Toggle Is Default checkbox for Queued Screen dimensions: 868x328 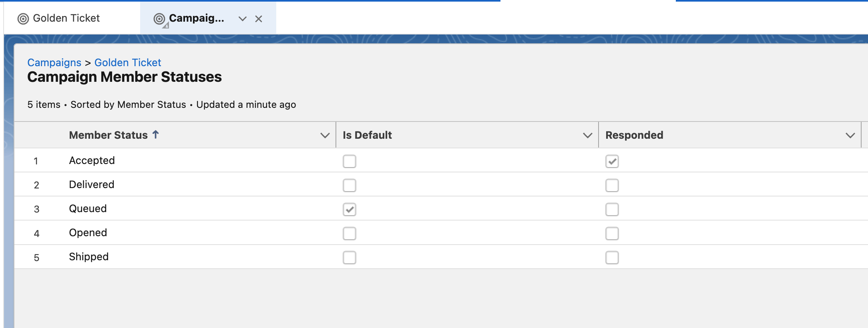(350, 209)
